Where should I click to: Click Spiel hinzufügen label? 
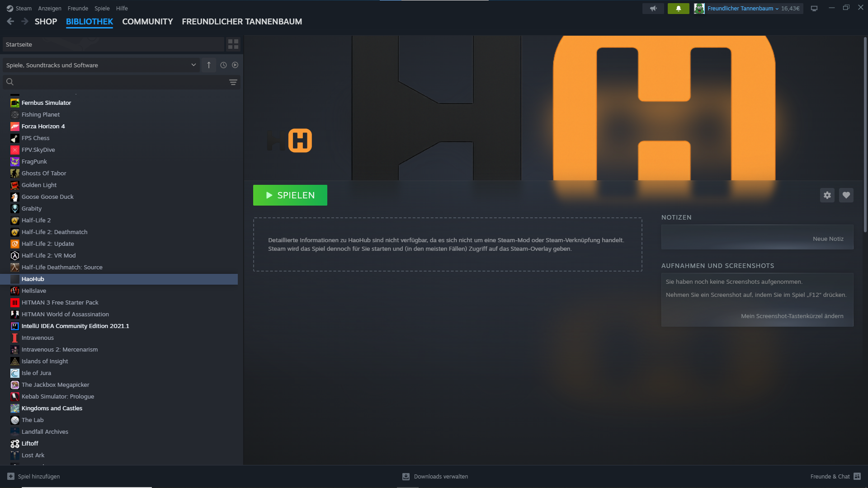click(39, 476)
